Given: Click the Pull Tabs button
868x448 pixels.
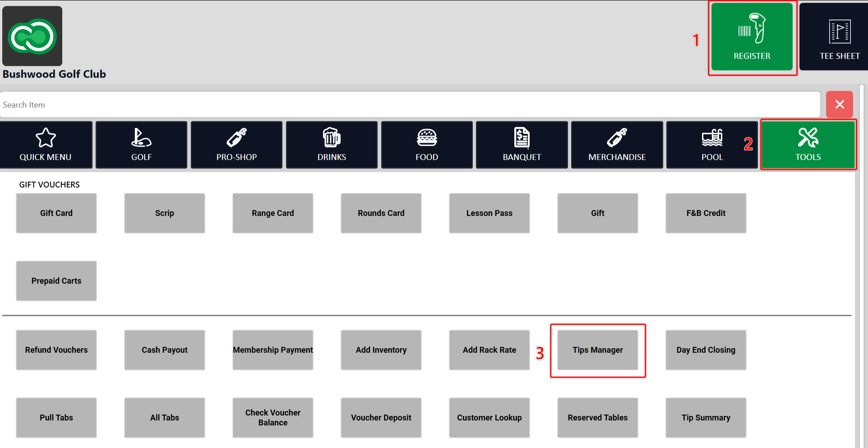Looking at the screenshot, I should [x=56, y=418].
